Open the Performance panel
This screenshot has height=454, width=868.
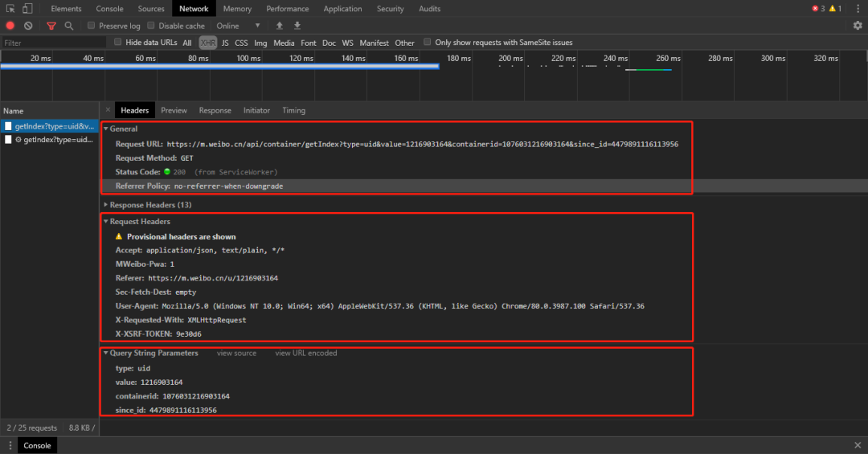pyautogui.click(x=287, y=8)
